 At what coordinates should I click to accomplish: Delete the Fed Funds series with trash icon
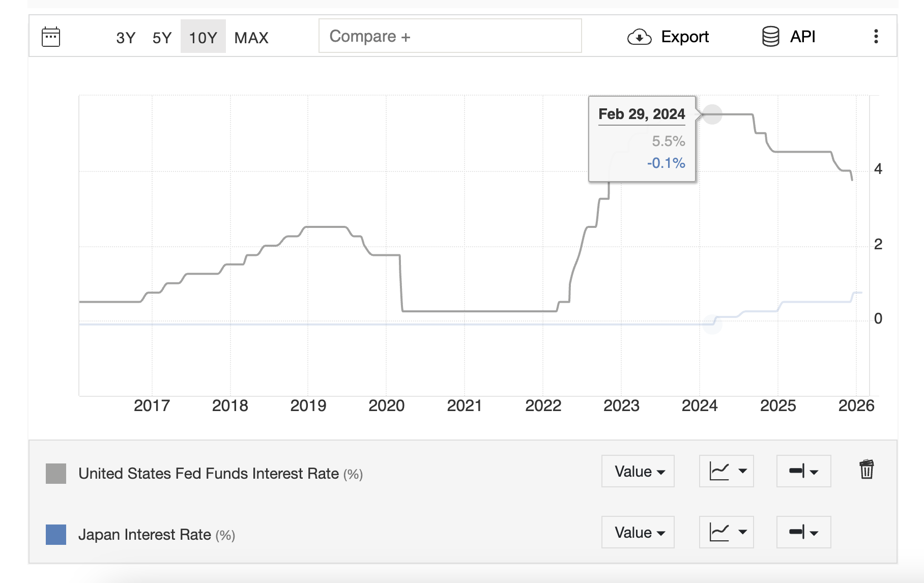(x=867, y=469)
